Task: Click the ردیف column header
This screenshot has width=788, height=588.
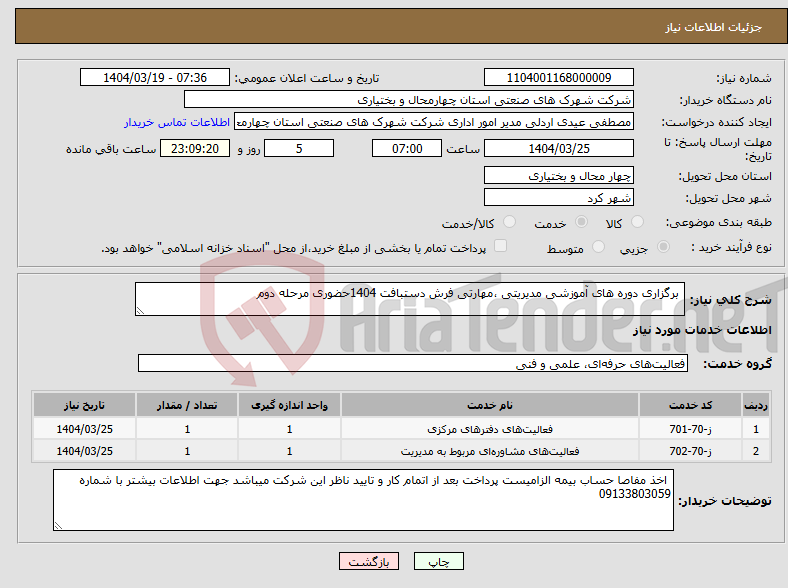Action: coord(756,405)
